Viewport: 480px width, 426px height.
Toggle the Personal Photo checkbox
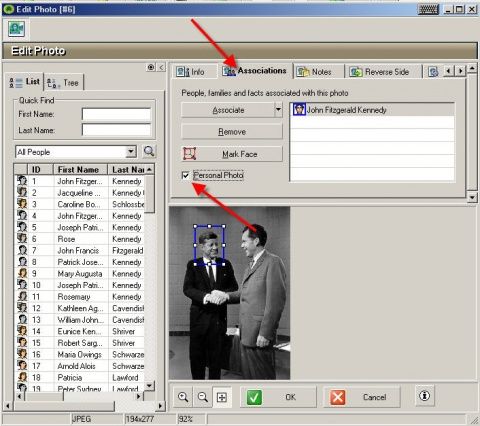coord(185,175)
